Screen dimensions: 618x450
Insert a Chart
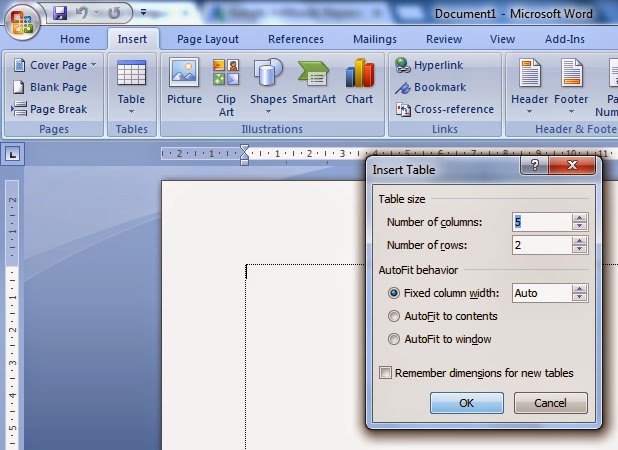(x=359, y=82)
